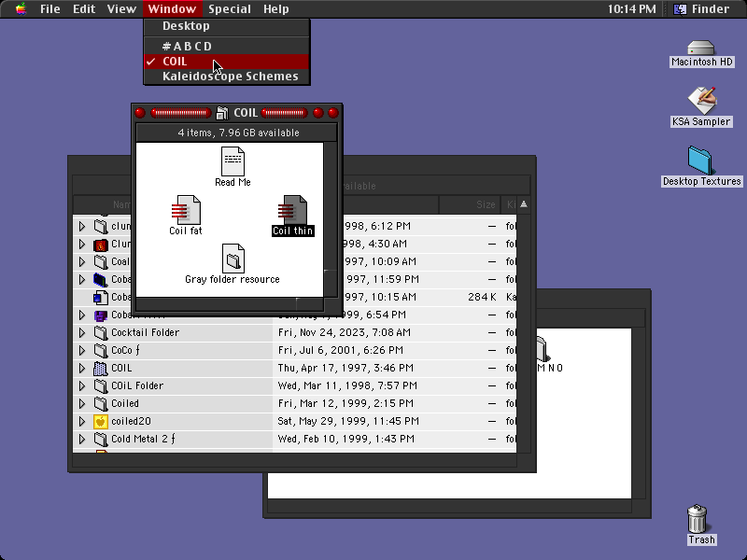This screenshot has height=560, width=747.
Task: Expand the coiled20 folder triangle
Action: [x=82, y=422]
